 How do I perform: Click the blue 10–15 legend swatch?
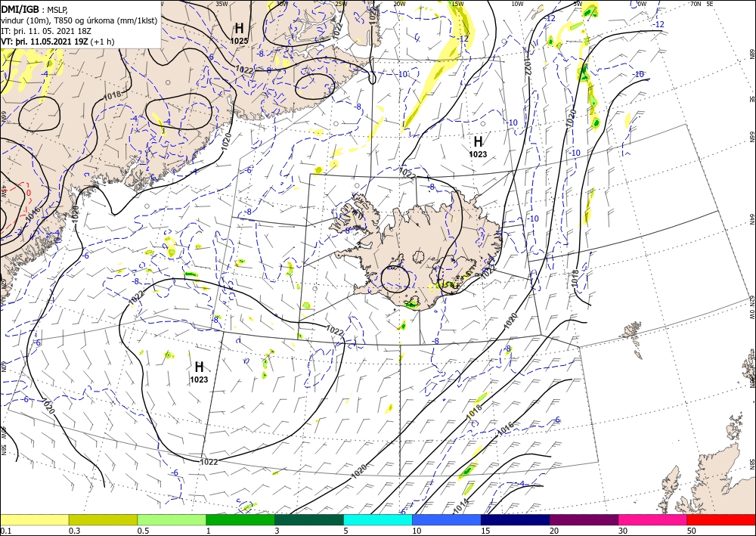pyautogui.click(x=447, y=519)
